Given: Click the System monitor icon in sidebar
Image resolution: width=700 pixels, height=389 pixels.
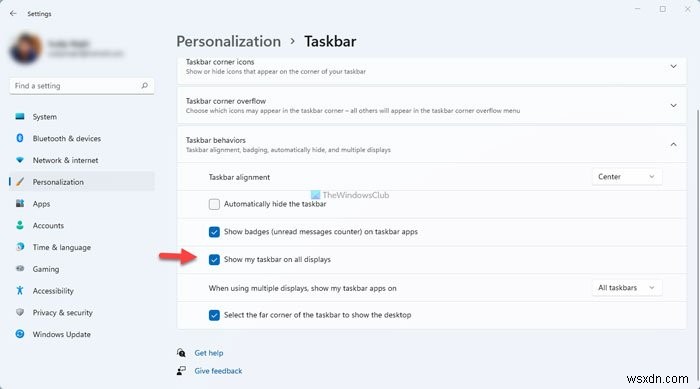Looking at the screenshot, I should click(x=20, y=117).
